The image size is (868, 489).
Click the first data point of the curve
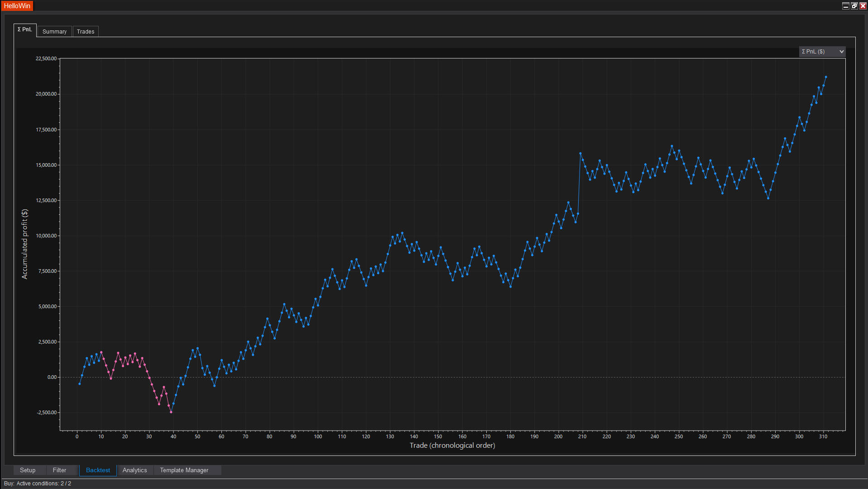pyautogui.click(x=79, y=384)
